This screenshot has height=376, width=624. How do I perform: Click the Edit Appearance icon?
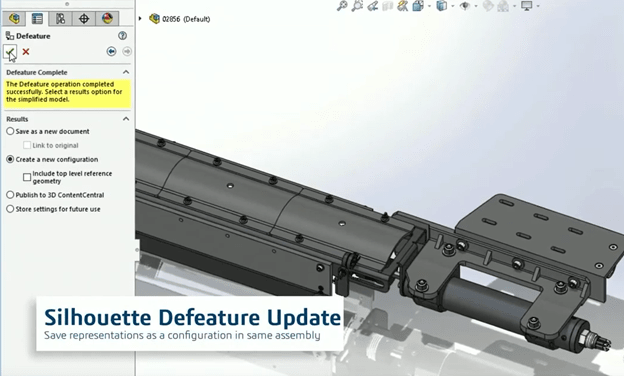488,6
